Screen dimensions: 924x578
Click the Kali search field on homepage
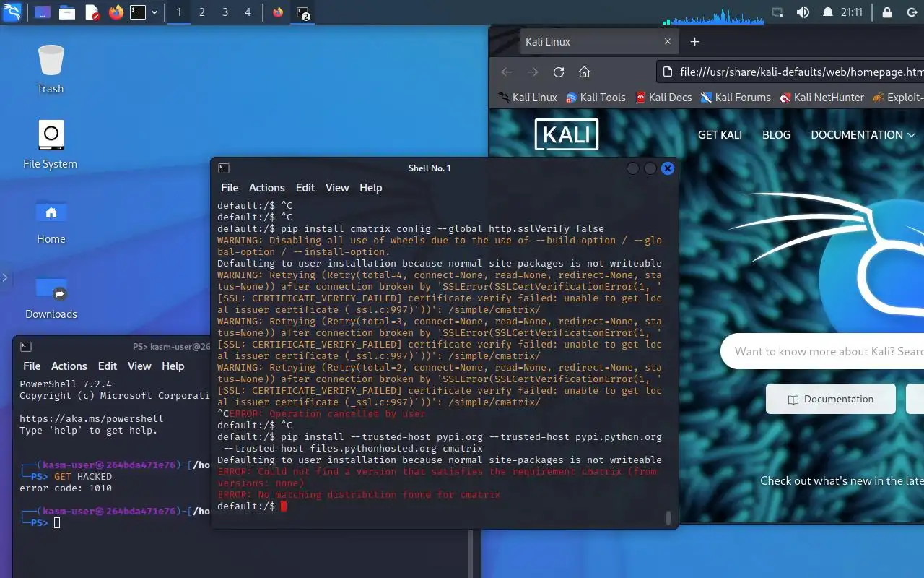(823, 351)
